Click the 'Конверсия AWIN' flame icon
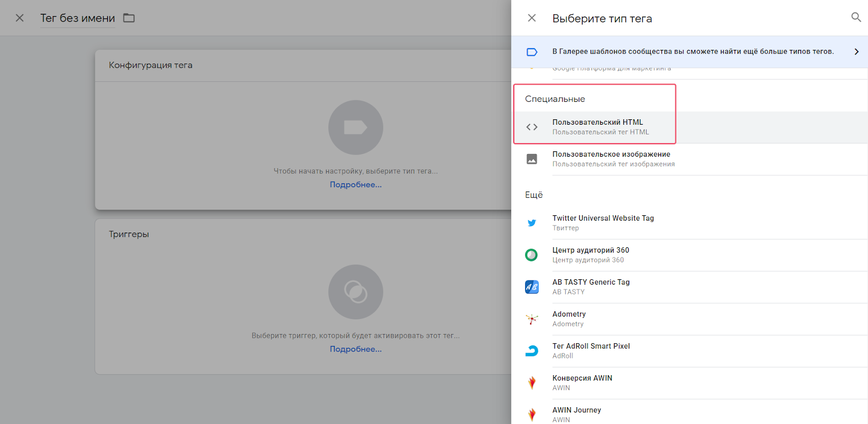The height and width of the screenshot is (424, 868). click(532, 383)
